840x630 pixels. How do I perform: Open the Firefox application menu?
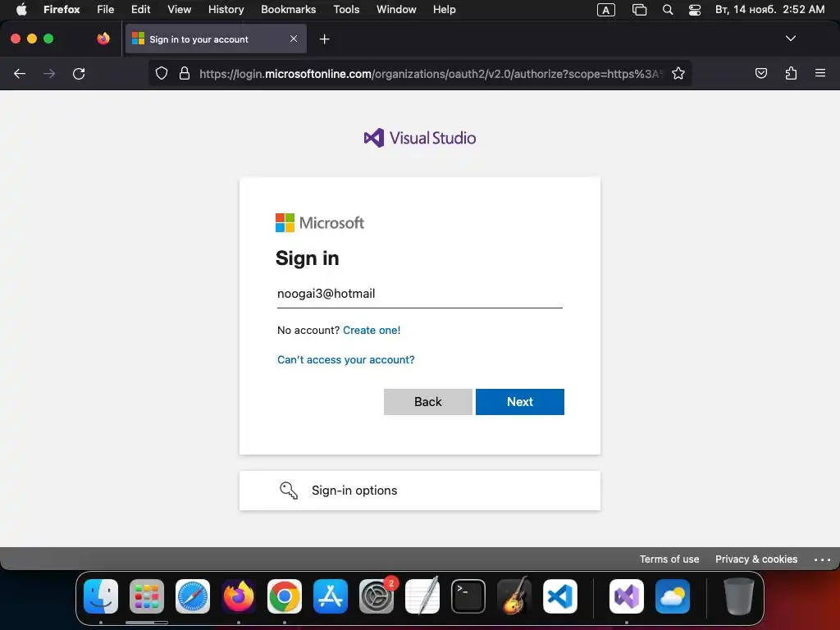[62, 10]
